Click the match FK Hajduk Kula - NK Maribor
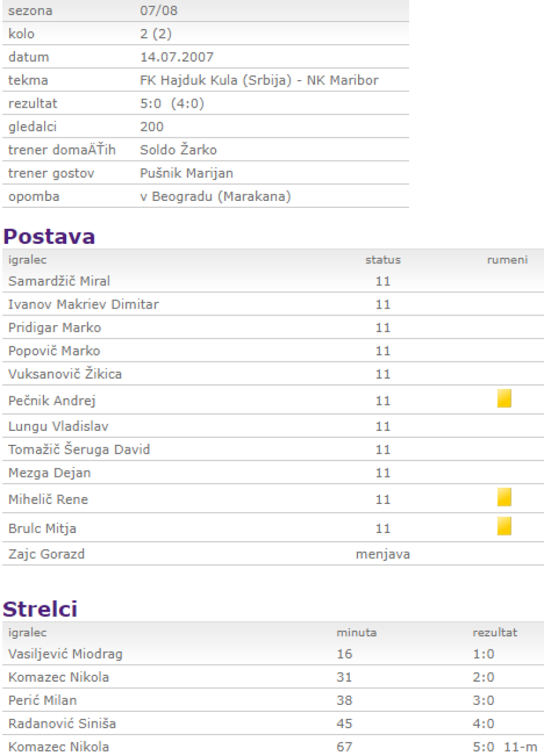Image resolution: width=544 pixels, height=756 pixels. pyautogui.click(x=259, y=80)
